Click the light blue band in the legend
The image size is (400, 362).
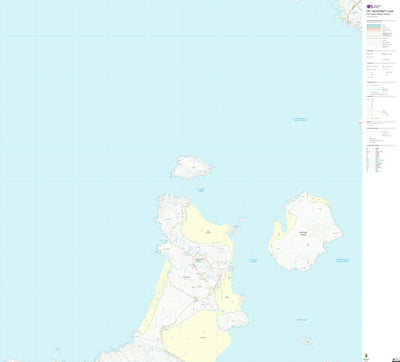tap(374, 25)
